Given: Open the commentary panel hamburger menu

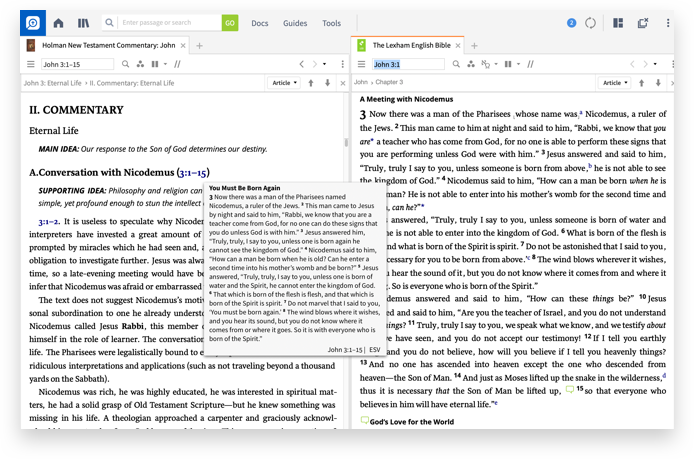Looking at the screenshot, I should point(31,64).
